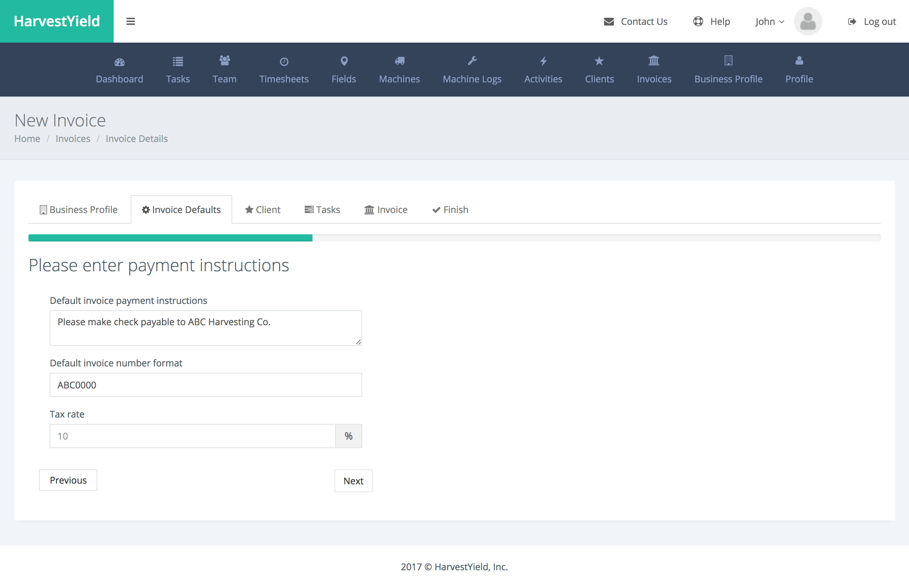Click the hamburger menu icon

pyautogui.click(x=131, y=21)
